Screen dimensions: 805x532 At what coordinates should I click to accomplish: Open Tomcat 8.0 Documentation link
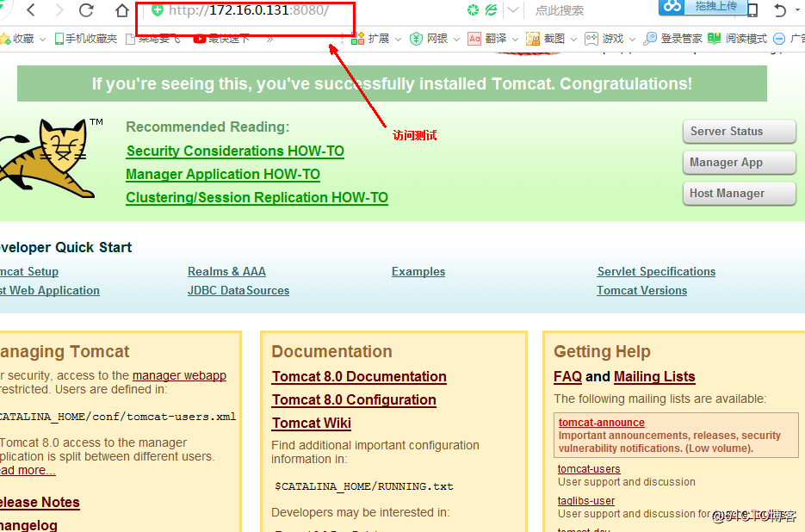click(359, 377)
